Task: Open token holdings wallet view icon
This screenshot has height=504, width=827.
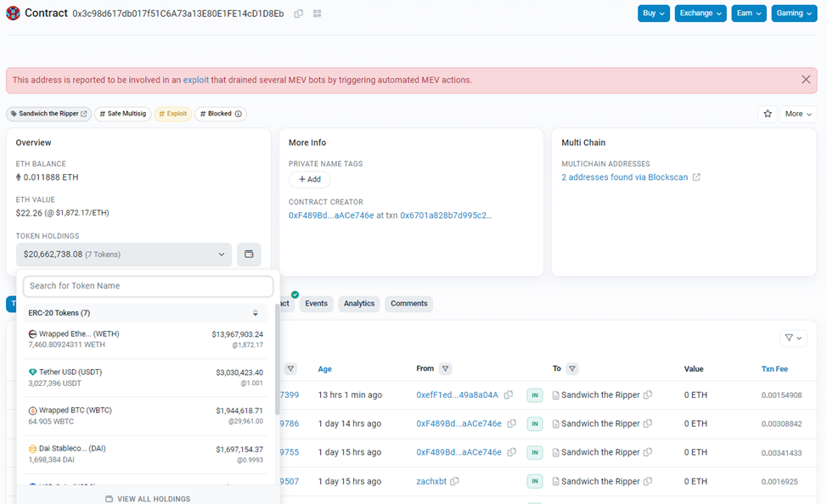Action: point(249,254)
